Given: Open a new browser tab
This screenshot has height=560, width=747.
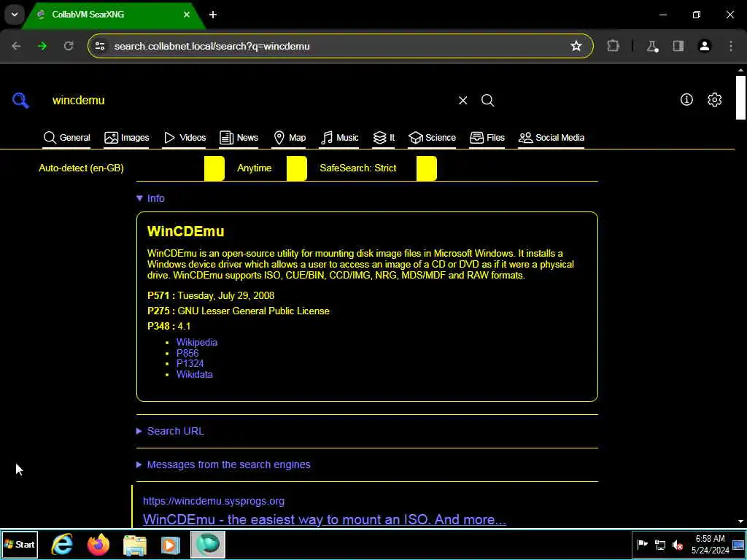Looking at the screenshot, I should pos(213,15).
